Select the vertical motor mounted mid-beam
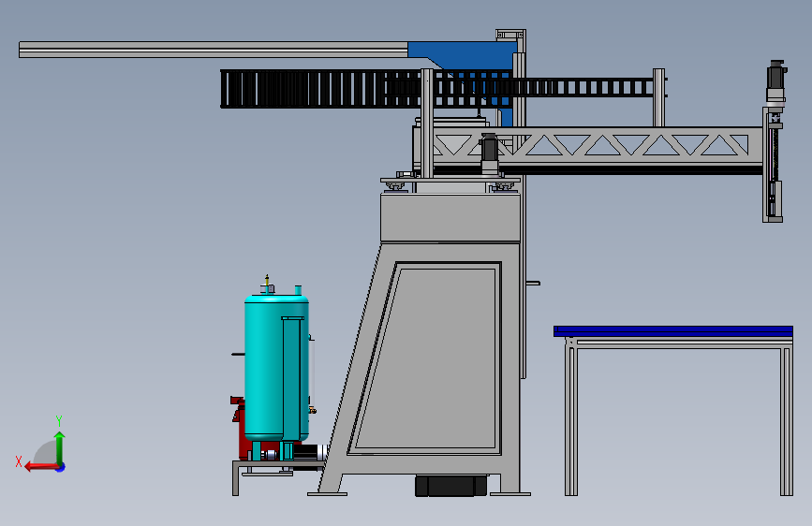 tap(490, 153)
